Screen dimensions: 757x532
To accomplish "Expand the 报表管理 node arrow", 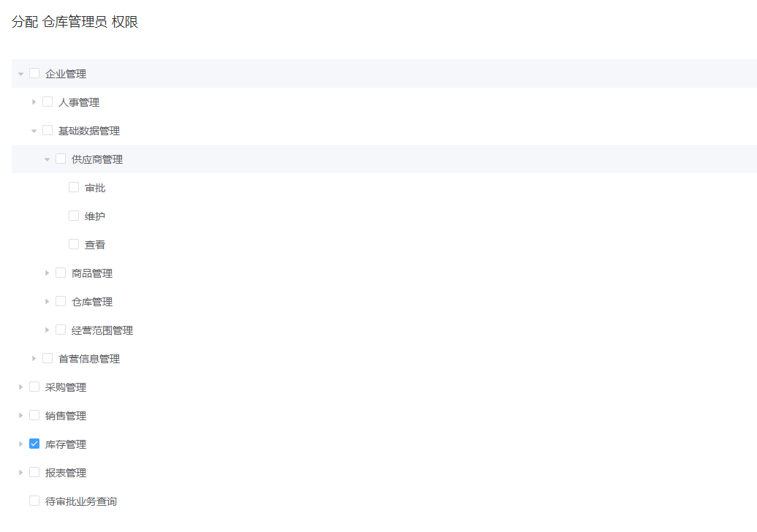I will click(x=21, y=473).
